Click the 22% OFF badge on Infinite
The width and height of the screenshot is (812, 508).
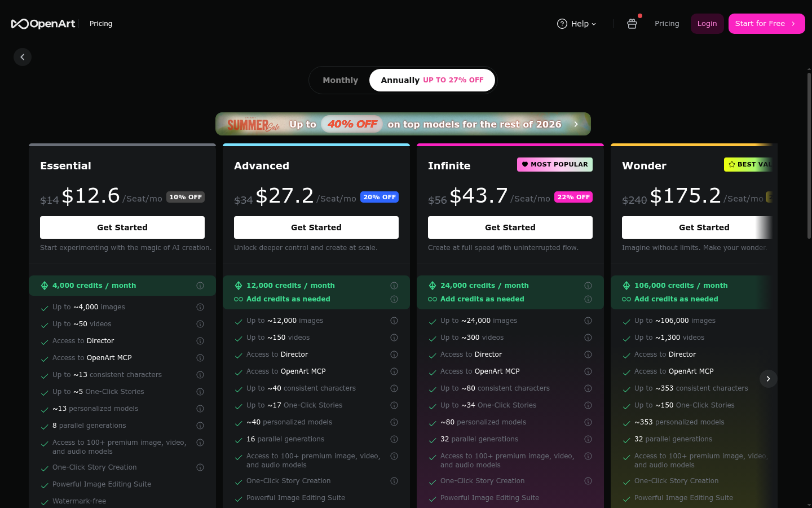tap(573, 197)
